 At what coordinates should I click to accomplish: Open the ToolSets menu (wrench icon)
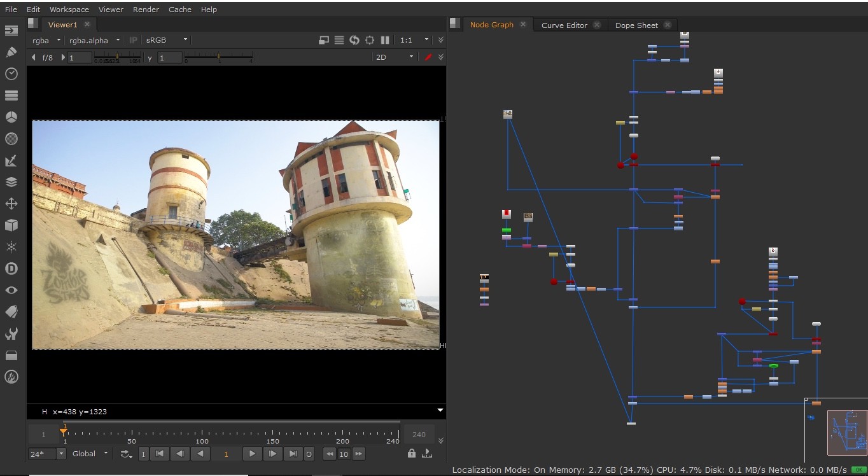pos(11,333)
